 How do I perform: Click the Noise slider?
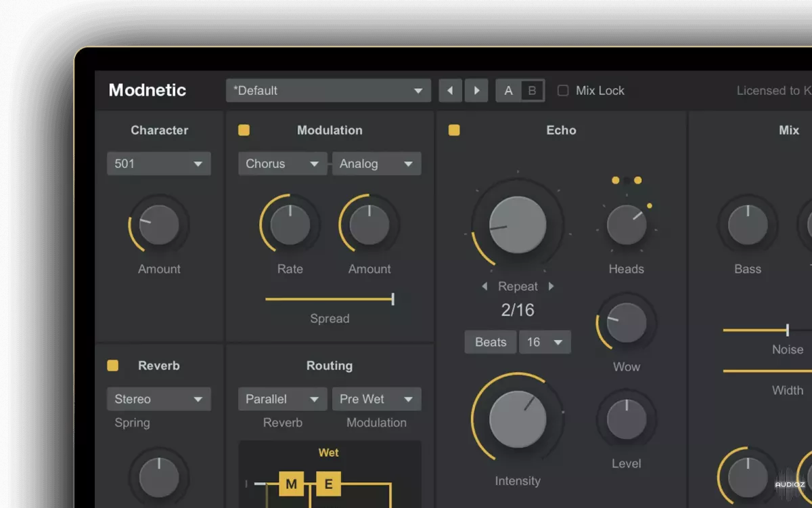click(x=767, y=331)
